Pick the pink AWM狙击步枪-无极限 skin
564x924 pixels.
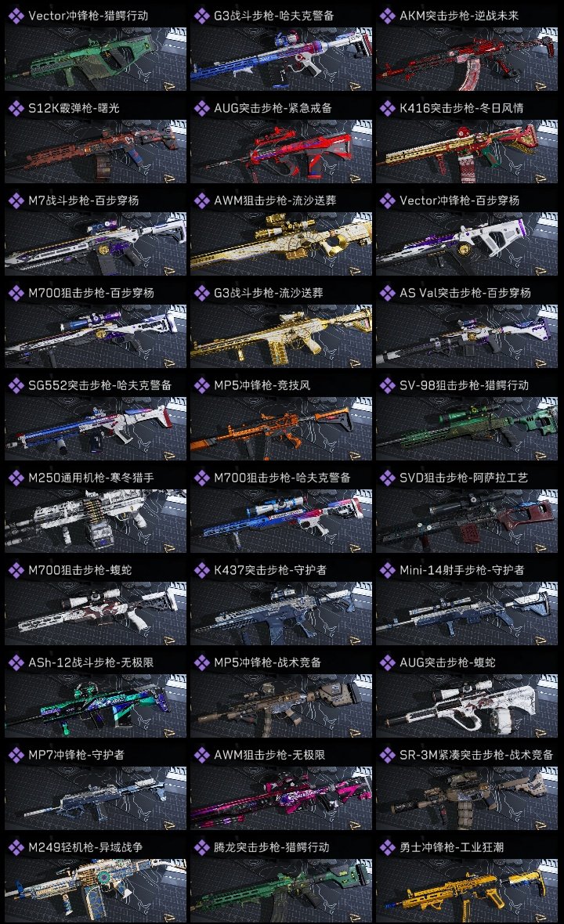click(x=281, y=797)
